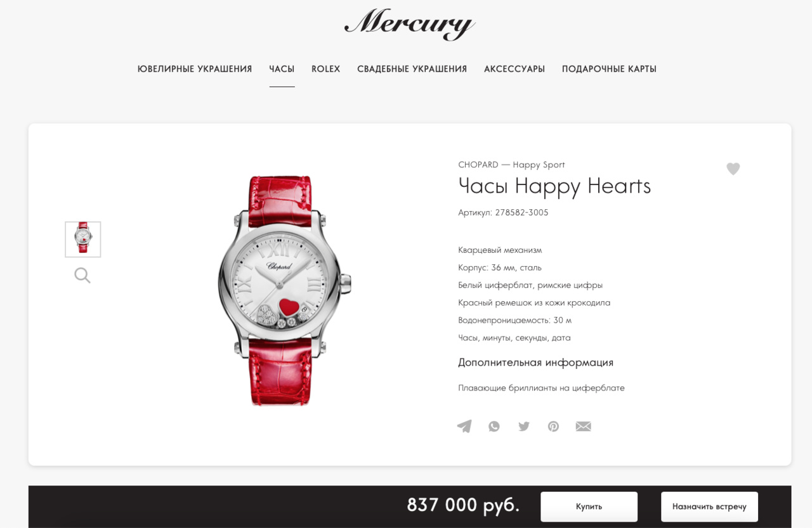Image resolution: width=812 pixels, height=528 pixels.
Task: Open the Часы menu item
Action: [282, 69]
